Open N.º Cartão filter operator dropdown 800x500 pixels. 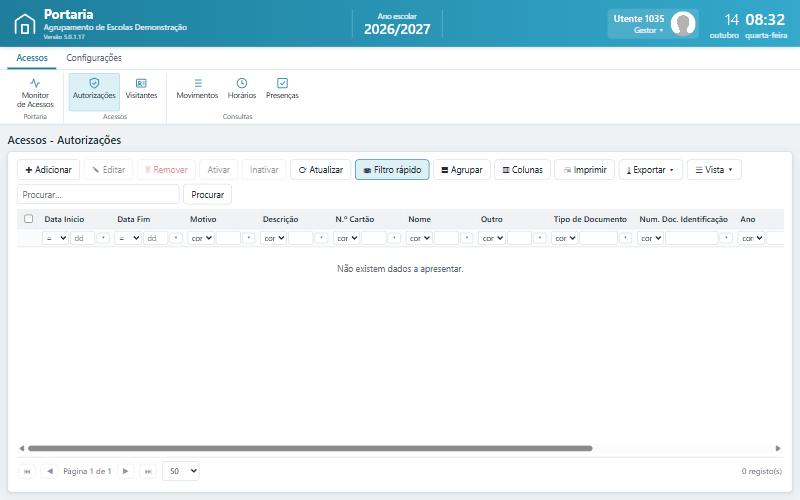tap(346, 238)
